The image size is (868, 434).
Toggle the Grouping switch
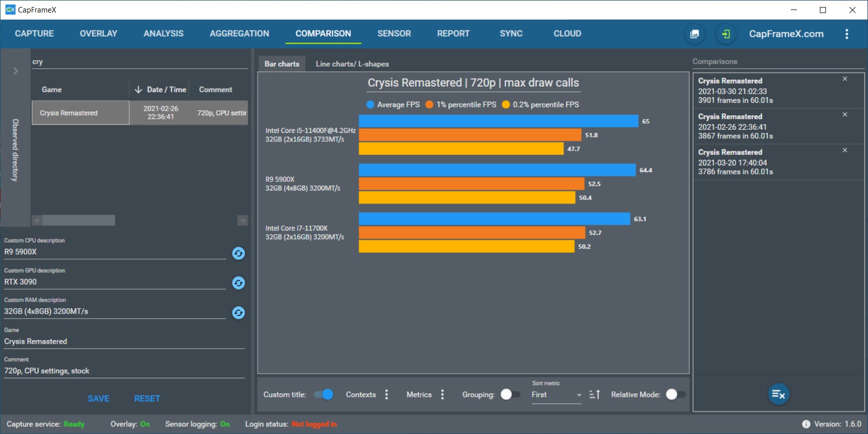[x=510, y=394]
